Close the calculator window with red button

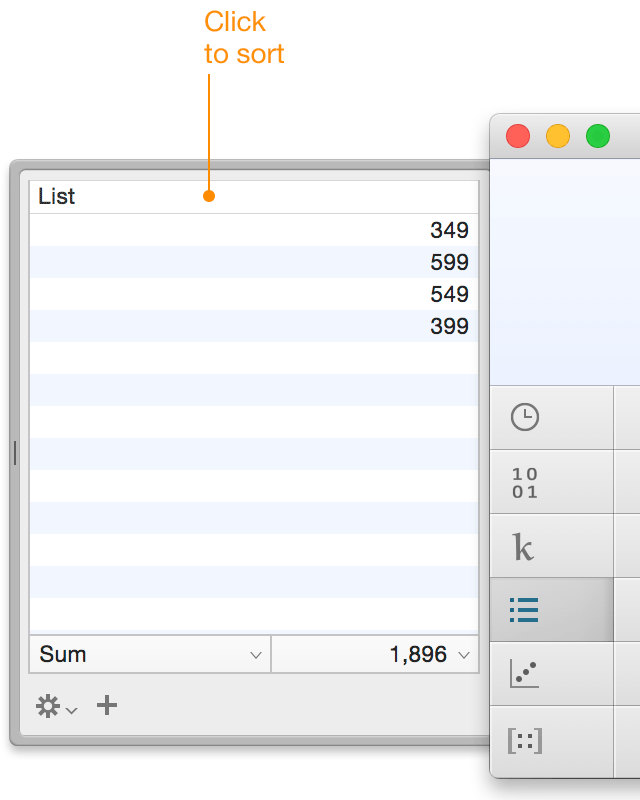pos(518,136)
